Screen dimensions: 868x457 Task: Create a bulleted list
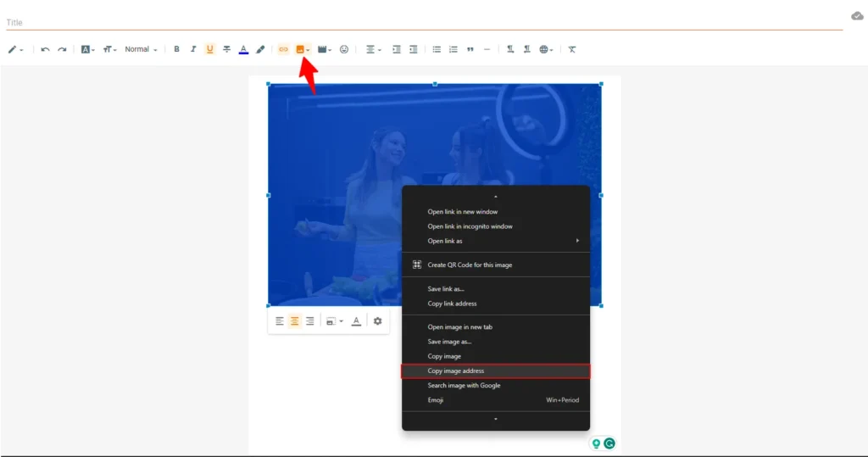click(x=437, y=49)
